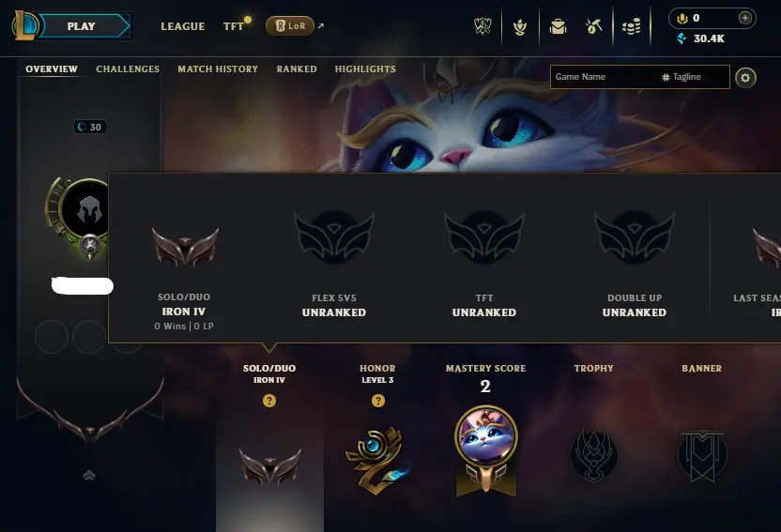Expand the profile panel with the double chevron
Viewport: 781px width, 532px height.
[89, 476]
